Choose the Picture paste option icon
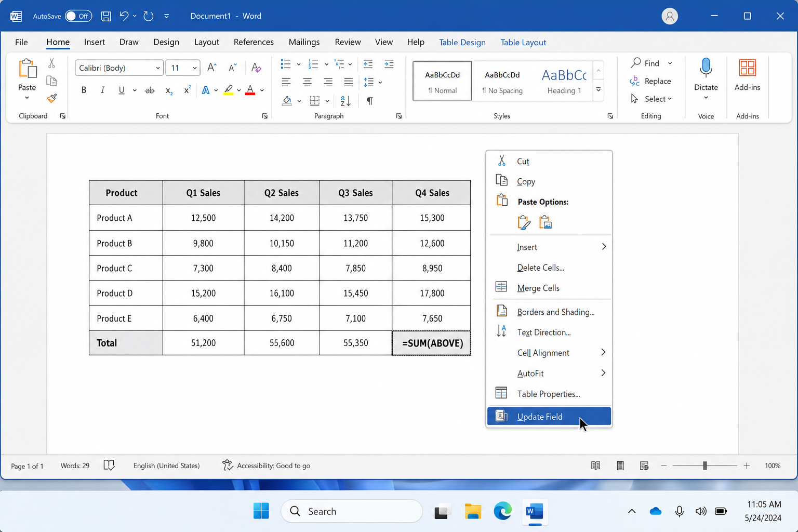The image size is (798, 532). [x=546, y=223]
